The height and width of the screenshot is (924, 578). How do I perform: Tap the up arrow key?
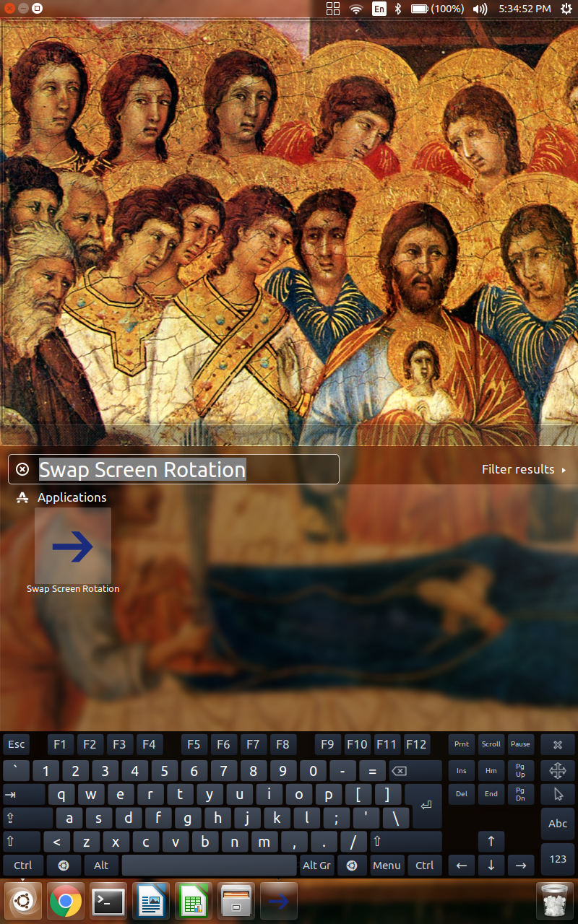491,842
